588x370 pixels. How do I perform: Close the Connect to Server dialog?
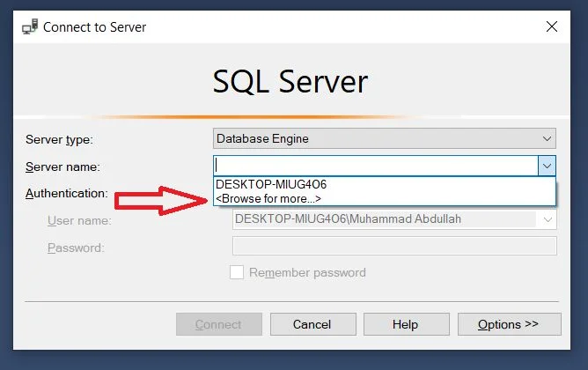tap(552, 26)
